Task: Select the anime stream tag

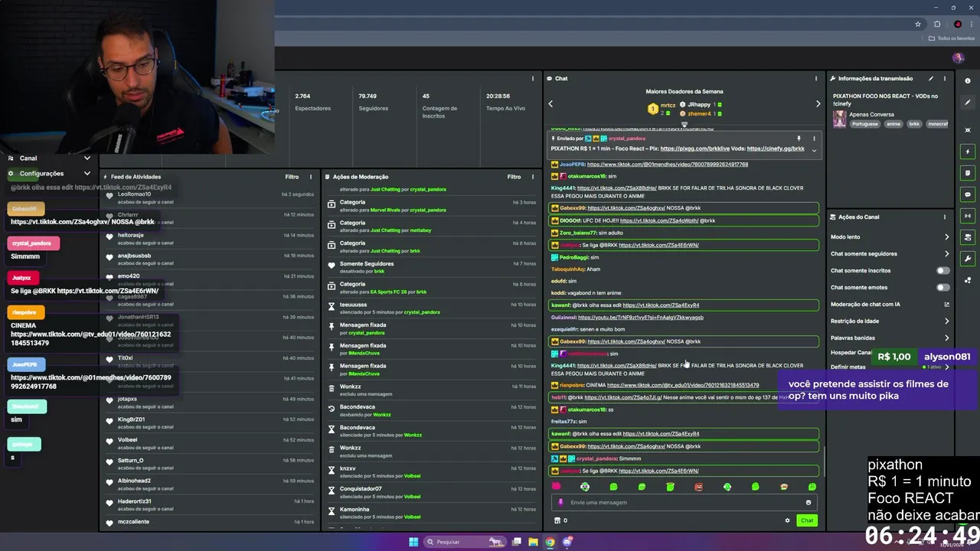Action: pyautogui.click(x=893, y=124)
